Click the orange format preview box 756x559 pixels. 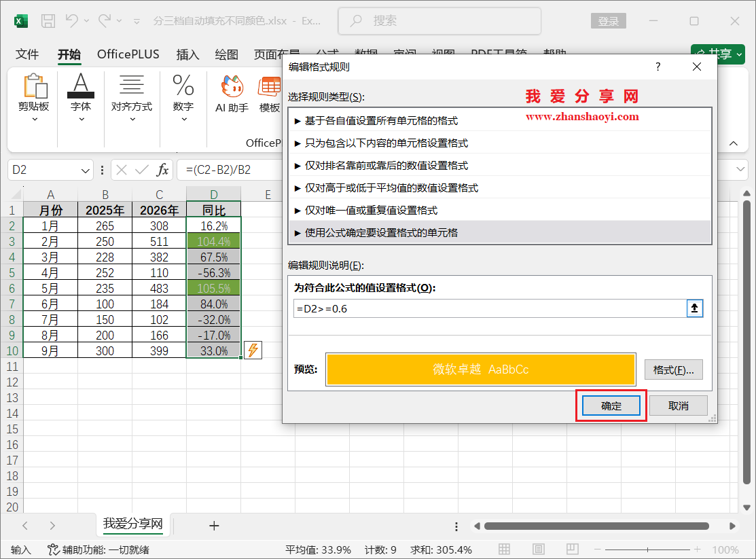[481, 369]
